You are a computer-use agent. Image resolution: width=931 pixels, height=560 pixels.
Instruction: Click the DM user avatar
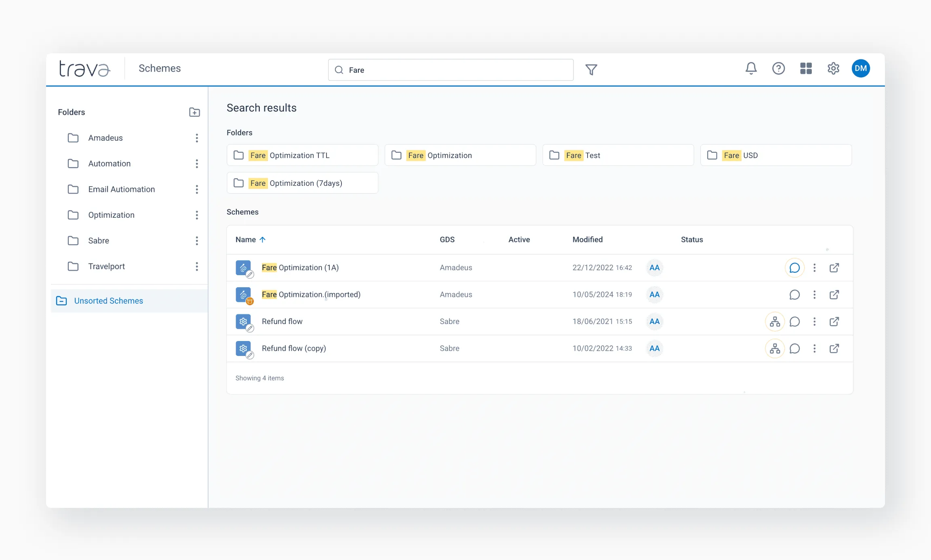point(861,68)
